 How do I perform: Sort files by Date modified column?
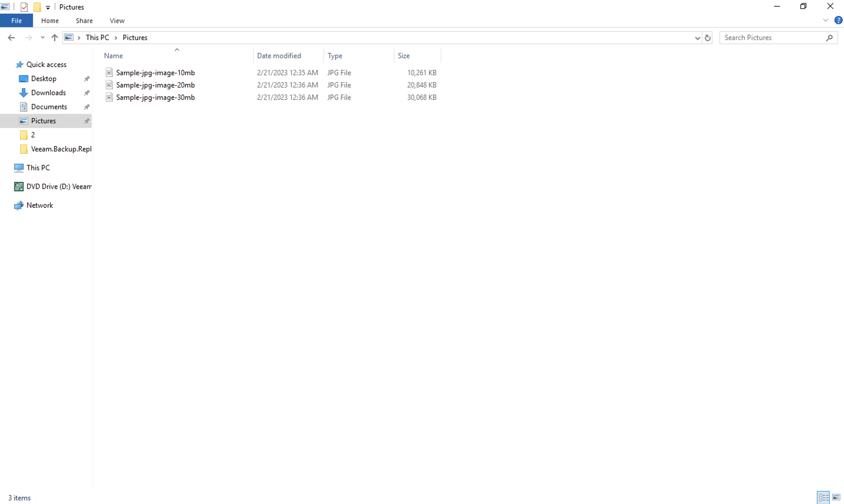279,56
